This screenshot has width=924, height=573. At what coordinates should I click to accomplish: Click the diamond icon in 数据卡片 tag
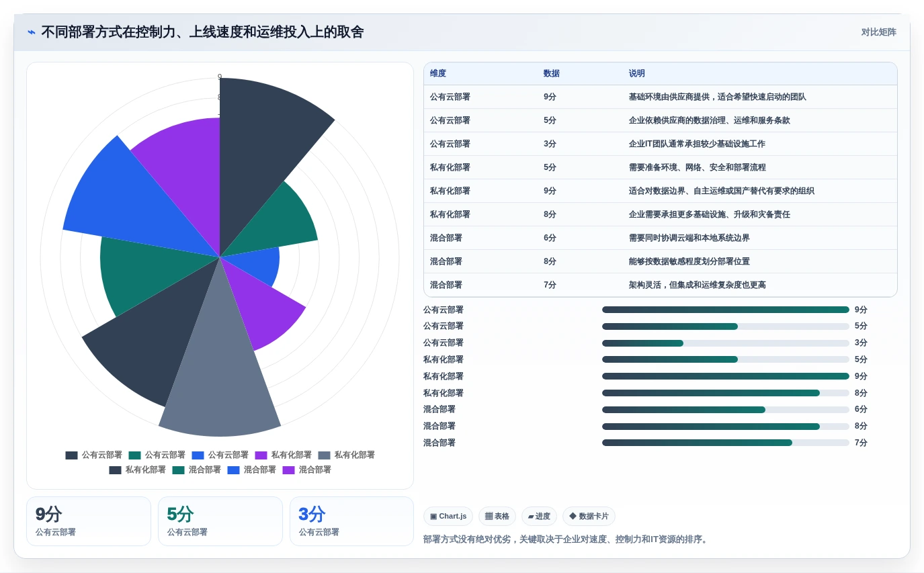[x=573, y=517]
